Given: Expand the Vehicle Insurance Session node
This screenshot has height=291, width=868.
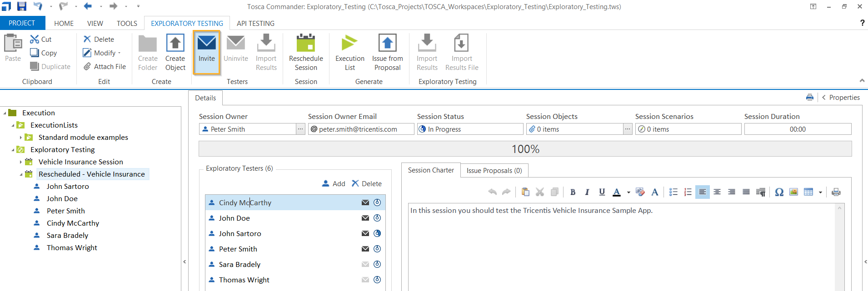Looking at the screenshot, I should pos(20,162).
